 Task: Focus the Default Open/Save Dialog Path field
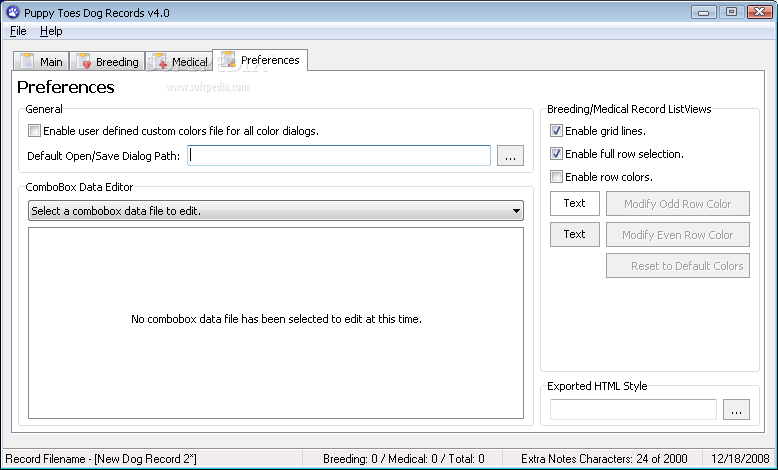[x=339, y=155]
